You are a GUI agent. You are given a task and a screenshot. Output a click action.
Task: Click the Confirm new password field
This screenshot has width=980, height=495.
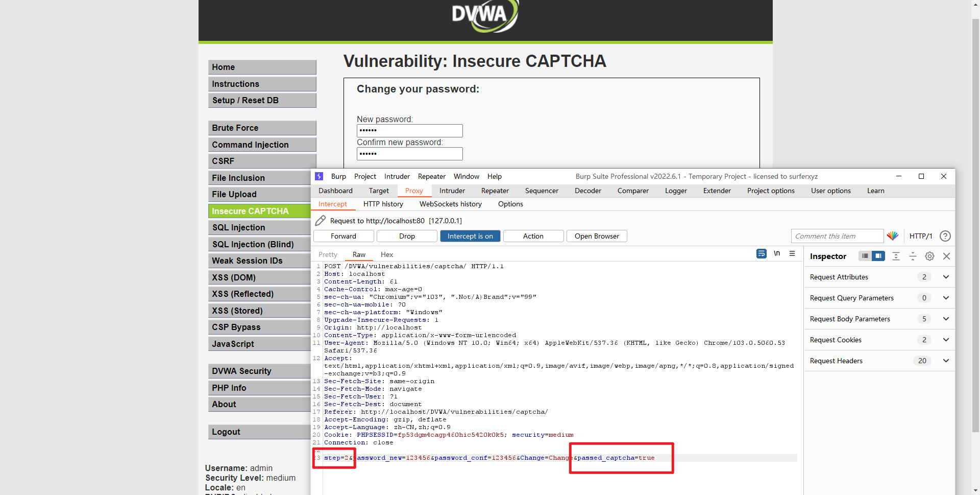coord(409,154)
